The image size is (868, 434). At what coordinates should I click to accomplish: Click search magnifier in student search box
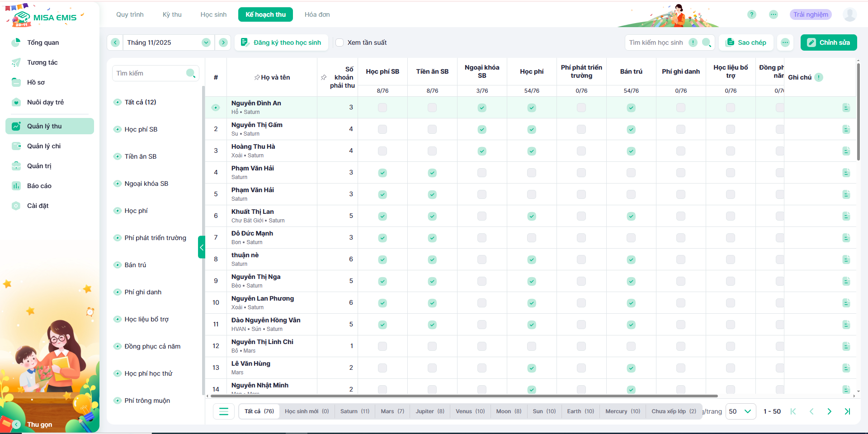click(706, 42)
